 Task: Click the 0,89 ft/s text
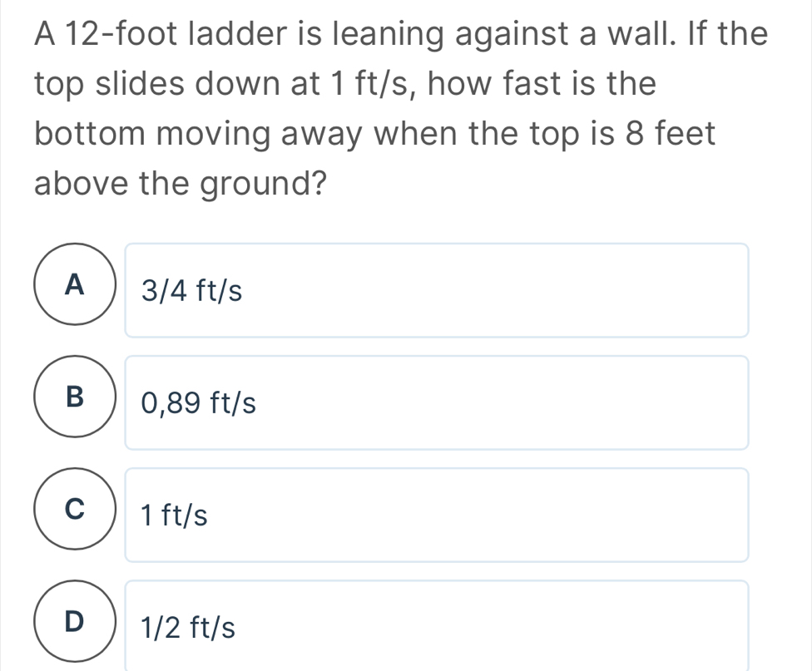[197, 403]
